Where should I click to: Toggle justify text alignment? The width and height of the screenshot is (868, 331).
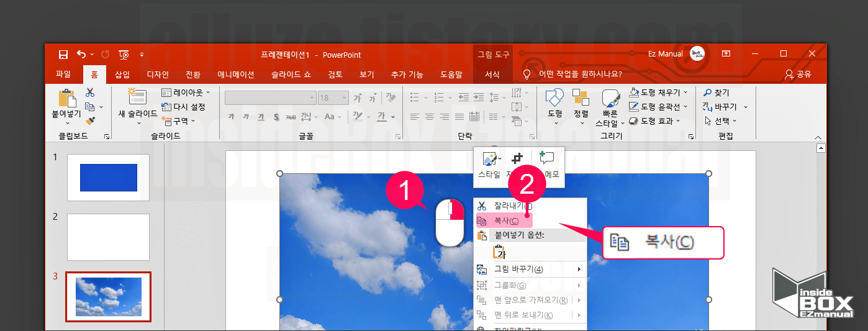(x=460, y=116)
